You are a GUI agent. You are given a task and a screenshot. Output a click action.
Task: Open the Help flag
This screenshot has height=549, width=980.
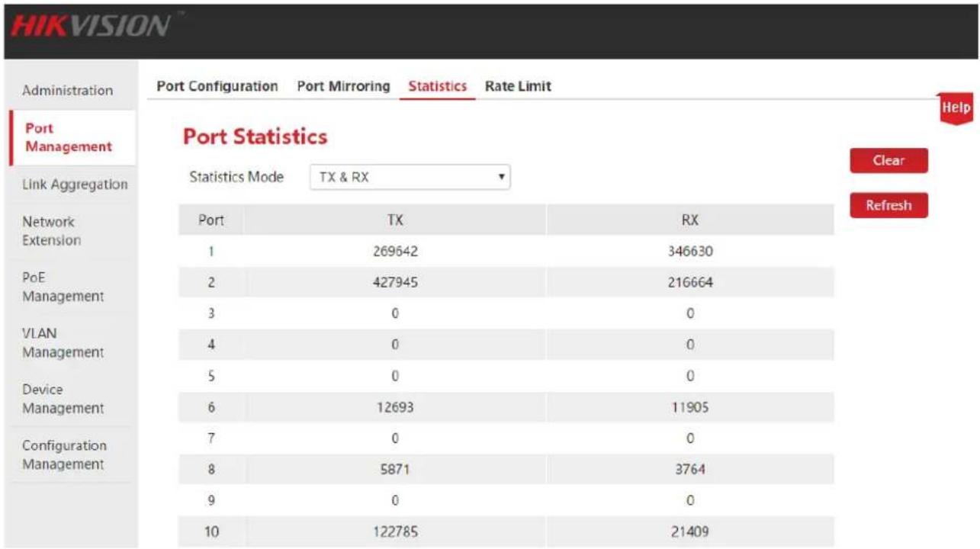(x=956, y=108)
